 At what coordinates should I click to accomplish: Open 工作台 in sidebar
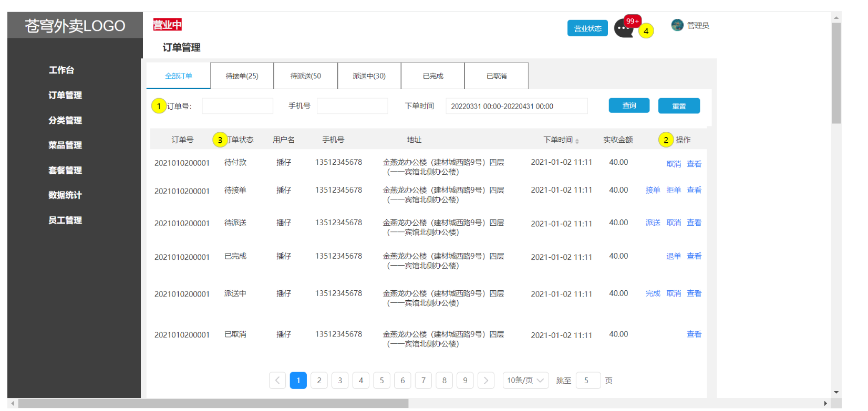tap(61, 70)
